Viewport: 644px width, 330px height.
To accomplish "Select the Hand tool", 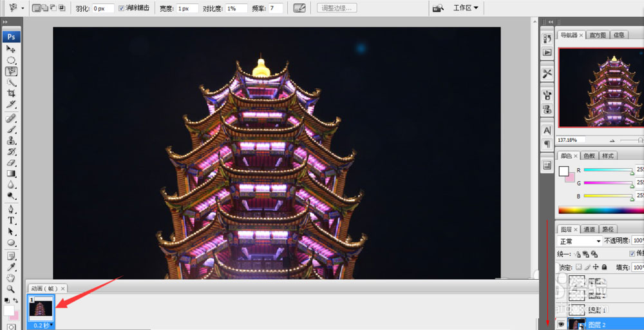I will pyautogui.click(x=11, y=278).
